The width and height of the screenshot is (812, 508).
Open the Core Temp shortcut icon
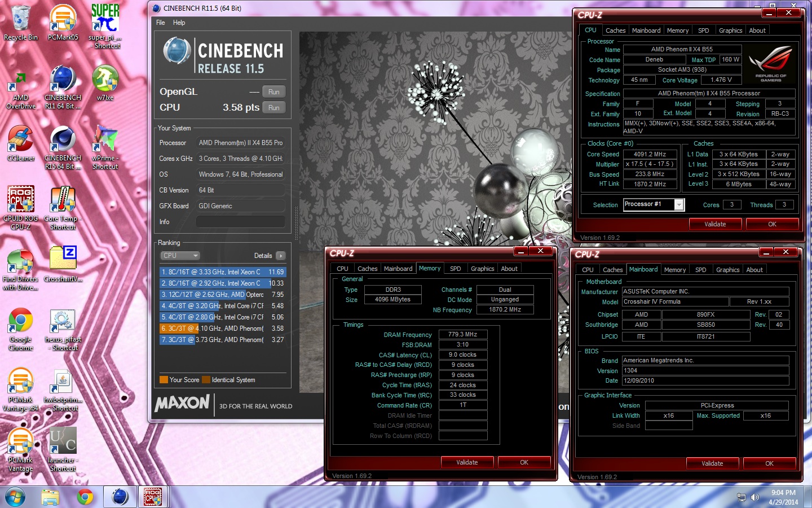pyautogui.click(x=63, y=208)
